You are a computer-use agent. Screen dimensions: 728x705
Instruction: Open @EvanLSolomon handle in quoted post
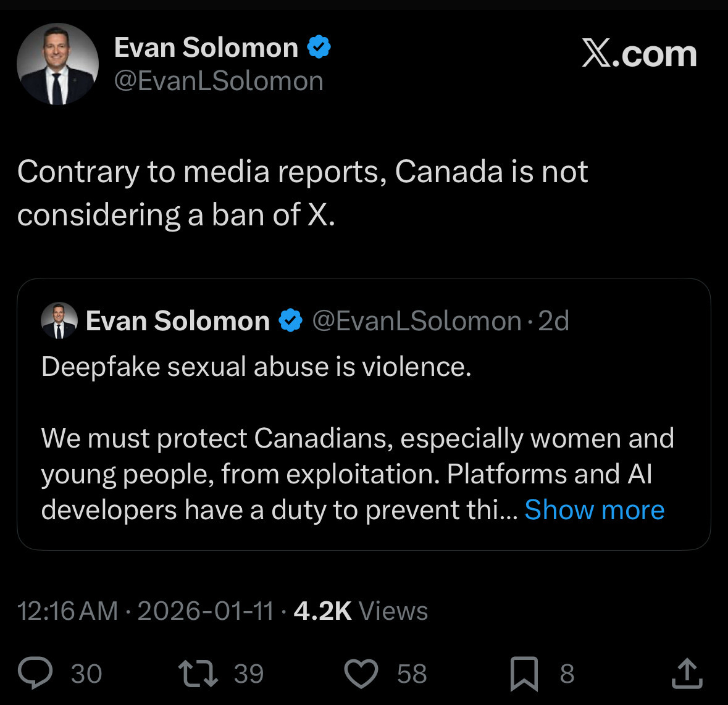click(x=416, y=321)
